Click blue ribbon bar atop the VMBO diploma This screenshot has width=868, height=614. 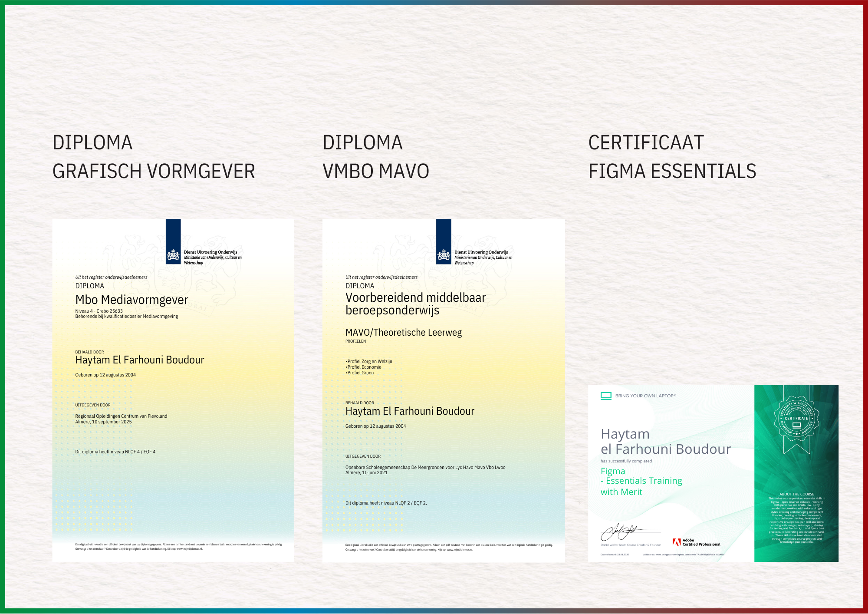(x=444, y=233)
